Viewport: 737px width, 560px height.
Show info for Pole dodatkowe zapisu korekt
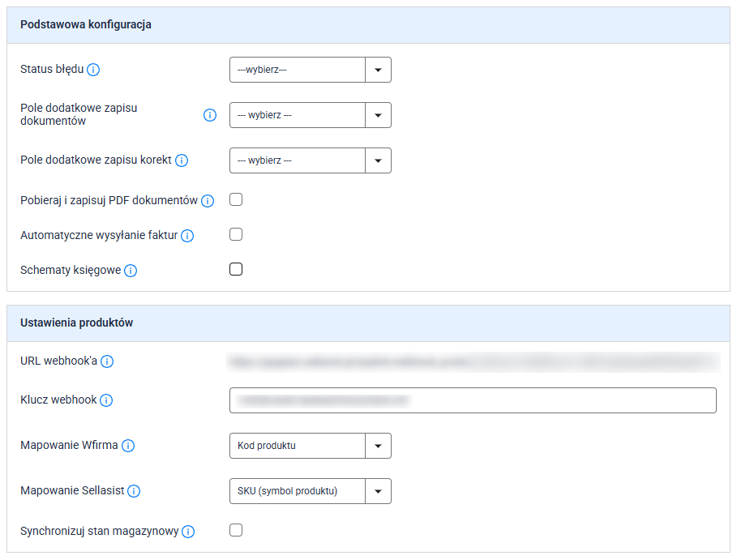tap(182, 160)
